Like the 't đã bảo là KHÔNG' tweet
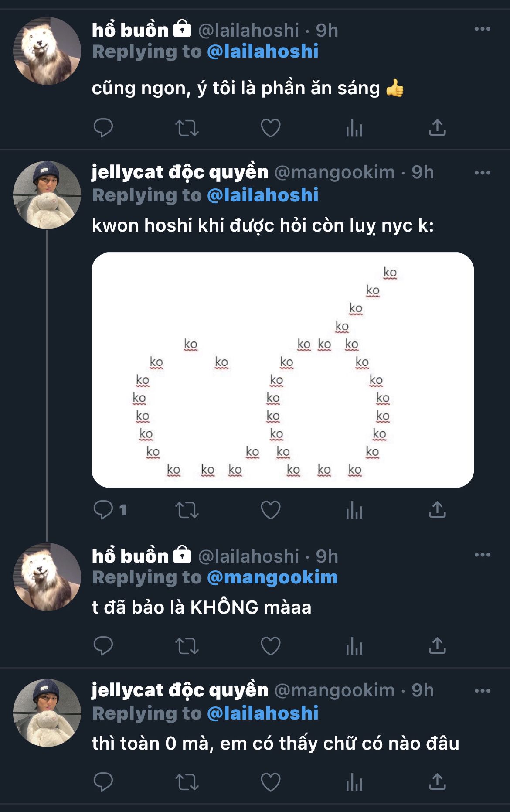Screen dimensions: 510x812 tap(271, 646)
